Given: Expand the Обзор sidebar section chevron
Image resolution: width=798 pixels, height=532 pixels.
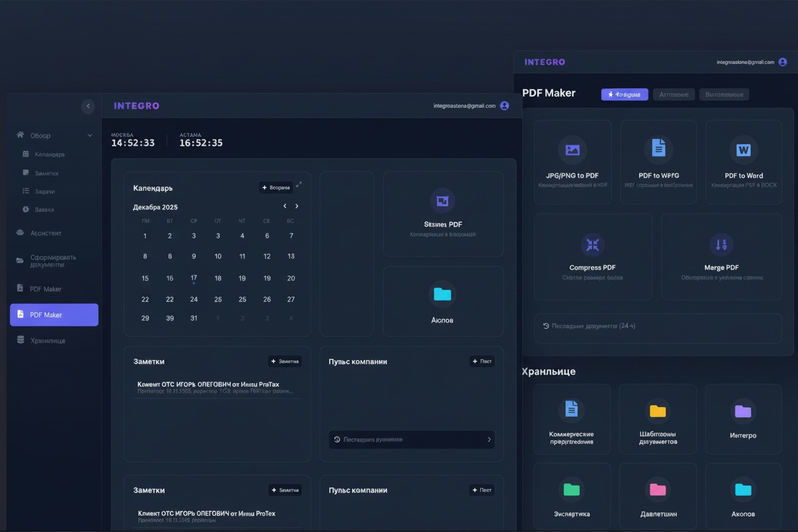Looking at the screenshot, I should pyautogui.click(x=90, y=136).
